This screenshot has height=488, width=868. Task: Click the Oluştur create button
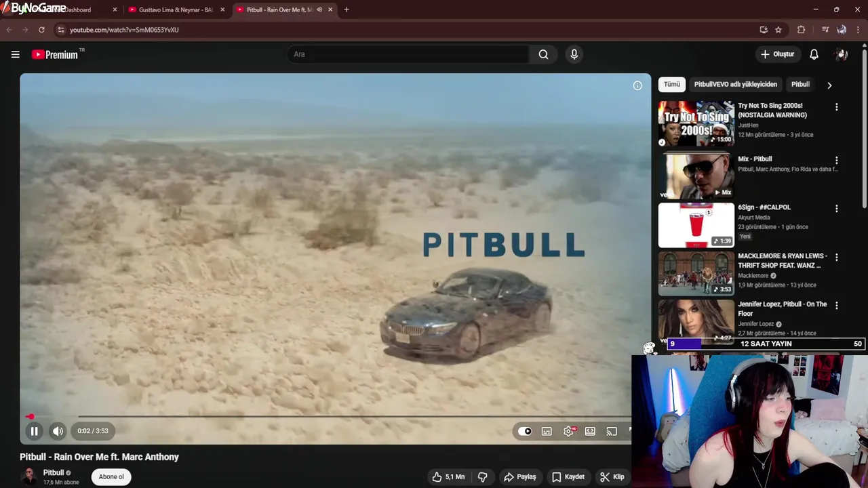777,54
